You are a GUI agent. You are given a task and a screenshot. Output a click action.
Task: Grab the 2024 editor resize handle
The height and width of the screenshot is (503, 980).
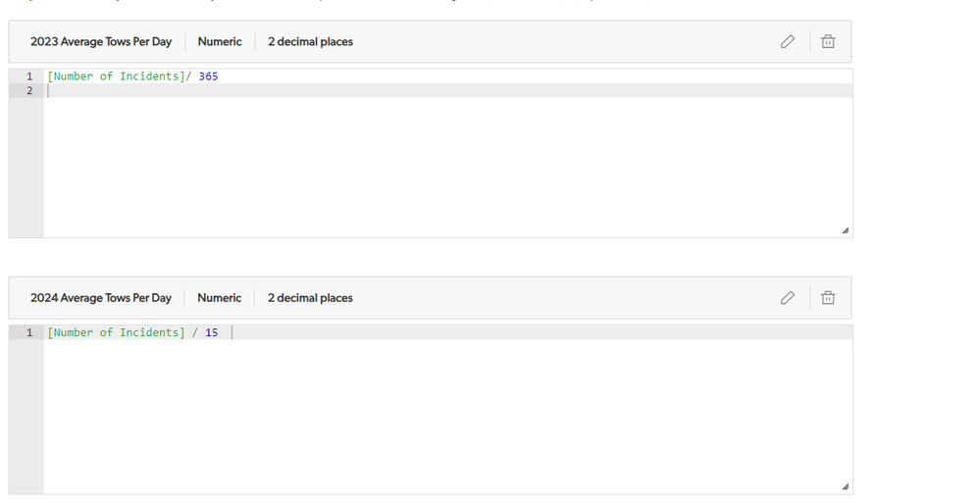click(x=845, y=486)
